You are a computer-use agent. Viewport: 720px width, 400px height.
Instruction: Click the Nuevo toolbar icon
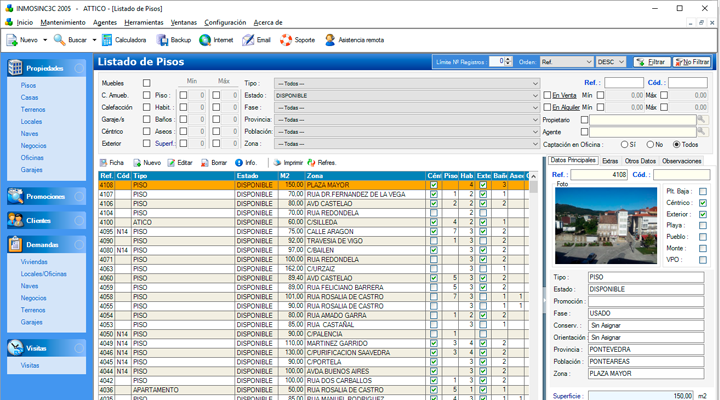click(x=12, y=40)
